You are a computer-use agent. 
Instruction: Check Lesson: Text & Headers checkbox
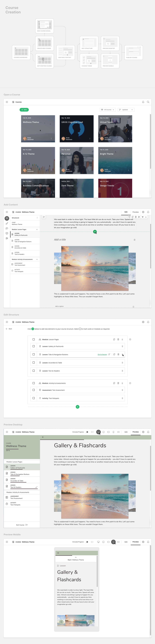click(34, 371)
